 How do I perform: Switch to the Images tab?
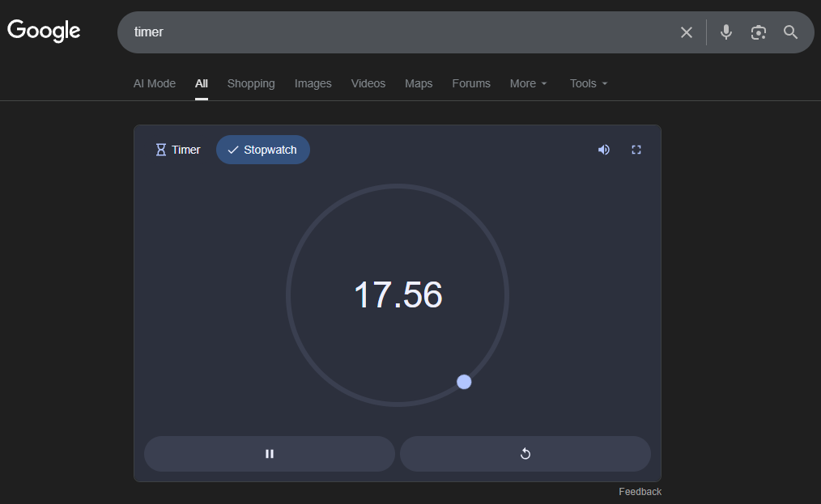[313, 83]
